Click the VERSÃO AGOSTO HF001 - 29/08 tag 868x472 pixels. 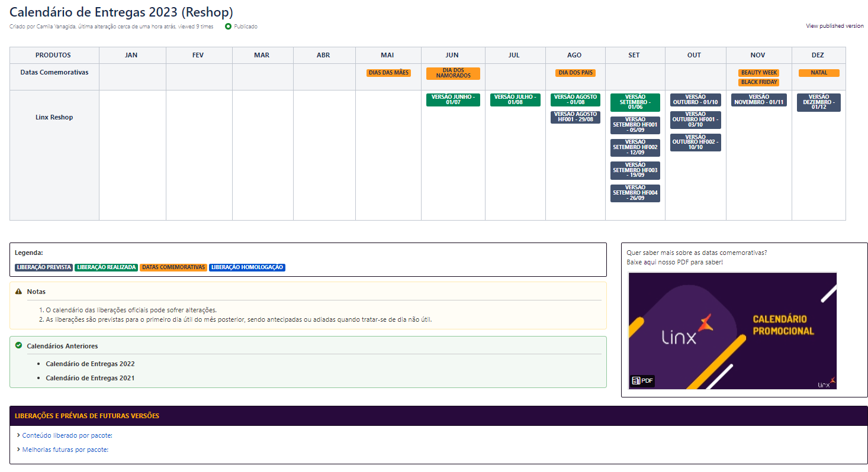click(576, 117)
